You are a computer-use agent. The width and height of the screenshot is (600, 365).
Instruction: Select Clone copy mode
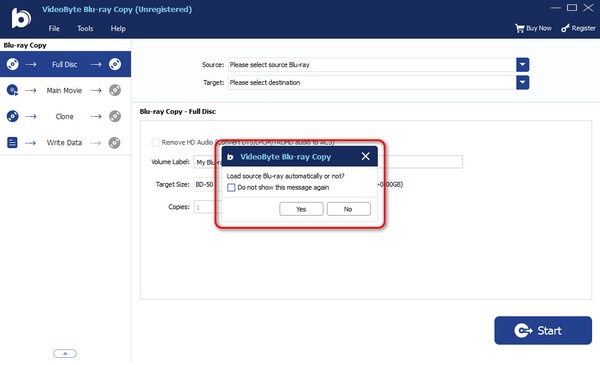point(65,116)
